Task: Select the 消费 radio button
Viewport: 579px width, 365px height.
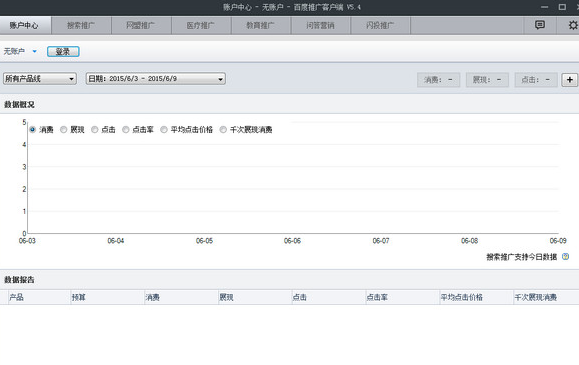Action: click(32, 130)
